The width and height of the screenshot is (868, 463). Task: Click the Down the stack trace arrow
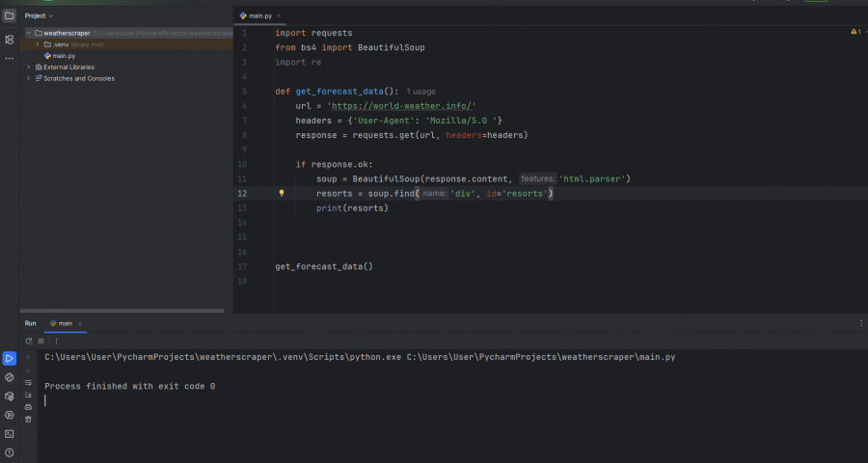28,370
